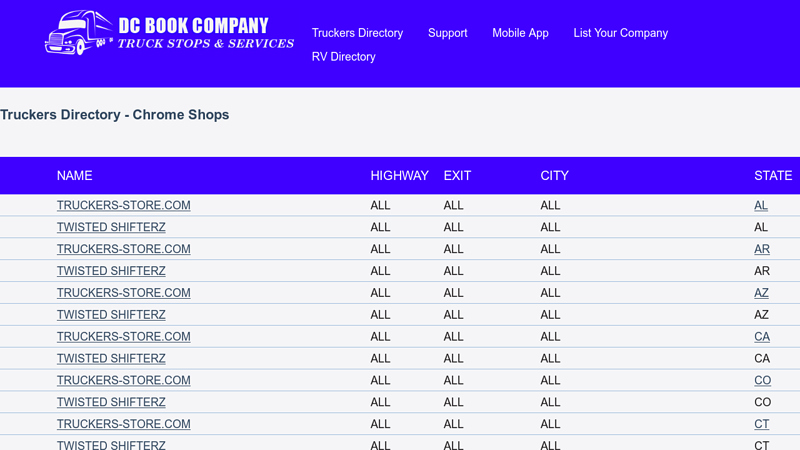Open the RV Directory menu item
This screenshot has height=450, width=800.
click(343, 57)
